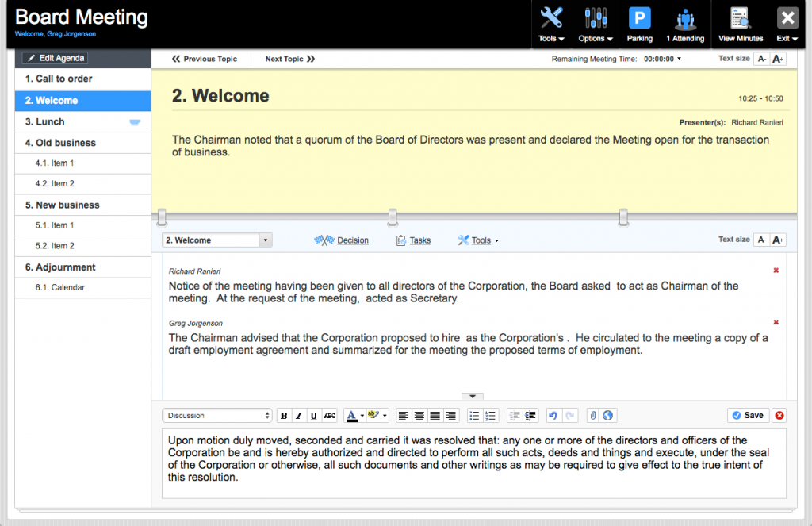Image resolution: width=812 pixels, height=526 pixels.
Task: Click the text highlight color icon
Action: pyautogui.click(x=373, y=415)
